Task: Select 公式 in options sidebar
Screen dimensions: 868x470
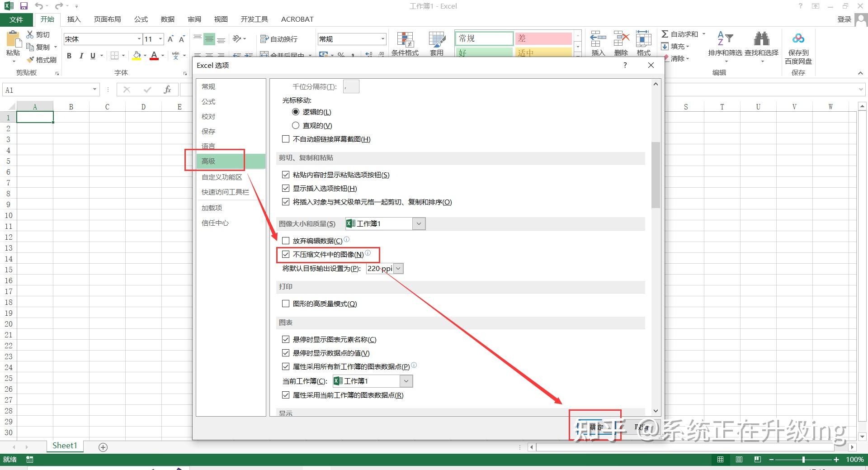Action: coord(231,101)
